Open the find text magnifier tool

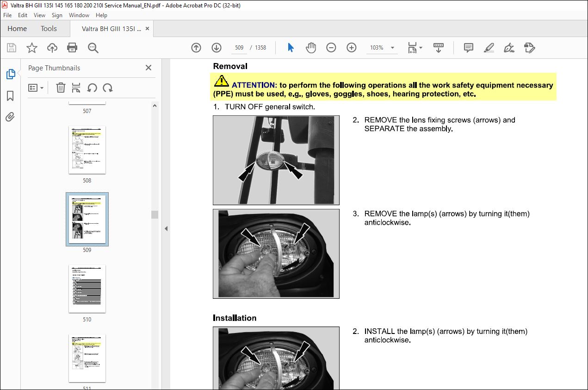[93, 48]
